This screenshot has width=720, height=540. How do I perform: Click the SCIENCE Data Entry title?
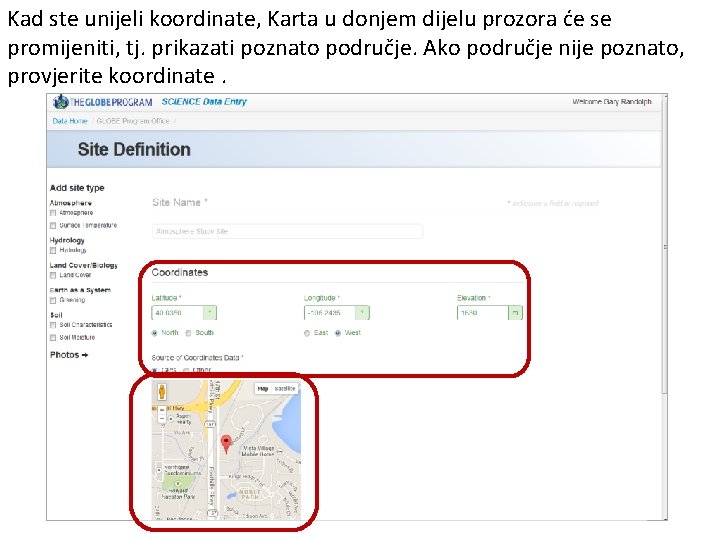coord(204,101)
